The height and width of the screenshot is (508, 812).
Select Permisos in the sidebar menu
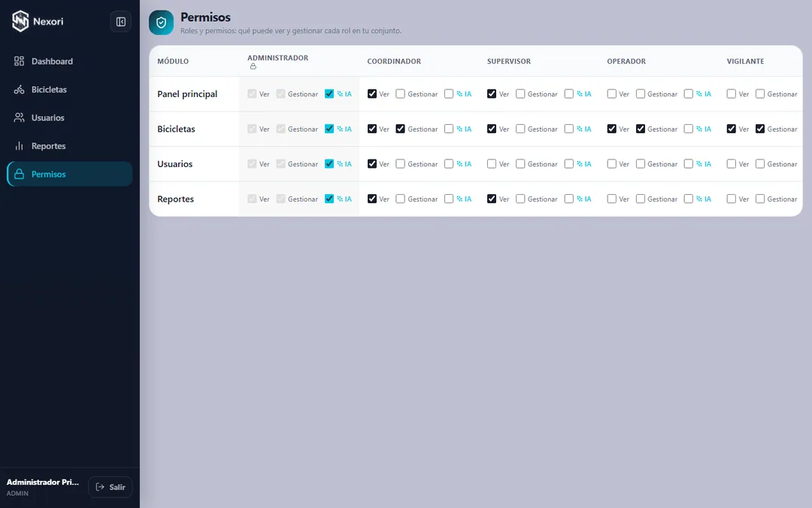69,174
